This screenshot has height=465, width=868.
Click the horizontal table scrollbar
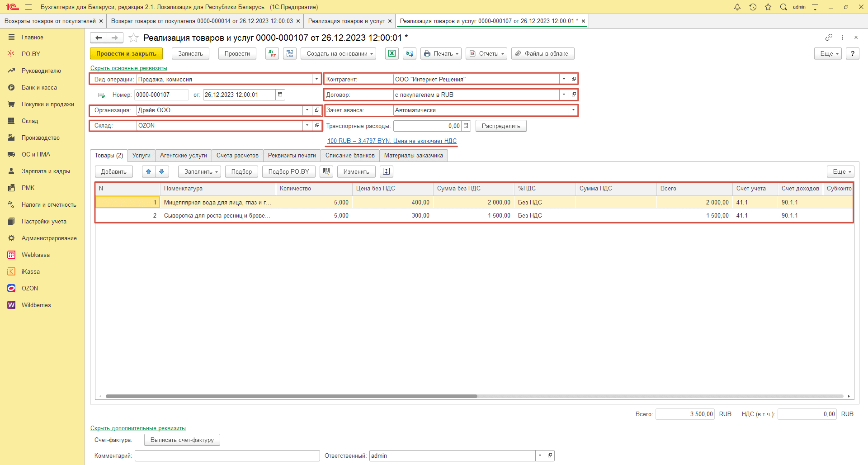point(292,396)
